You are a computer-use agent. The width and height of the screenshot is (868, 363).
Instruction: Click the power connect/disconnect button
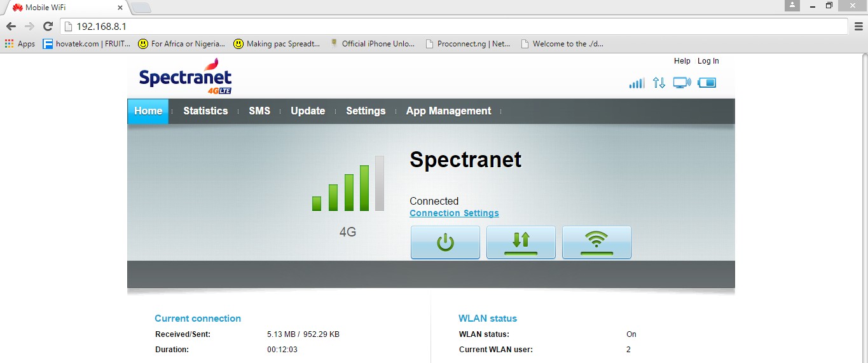pos(445,242)
